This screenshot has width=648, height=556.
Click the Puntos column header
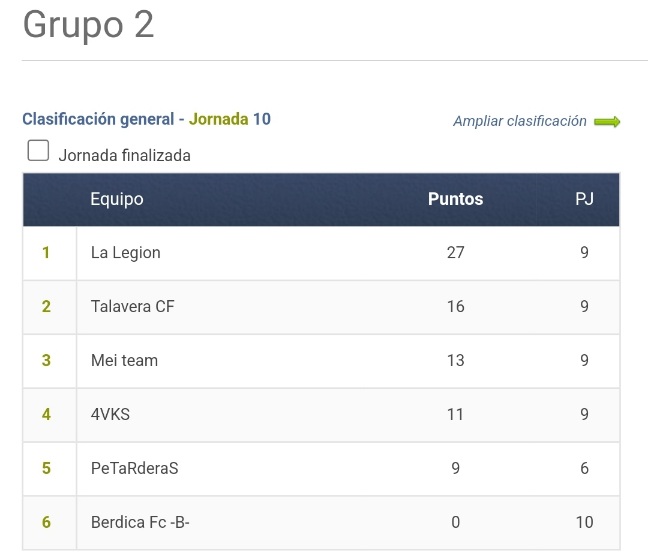click(455, 199)
